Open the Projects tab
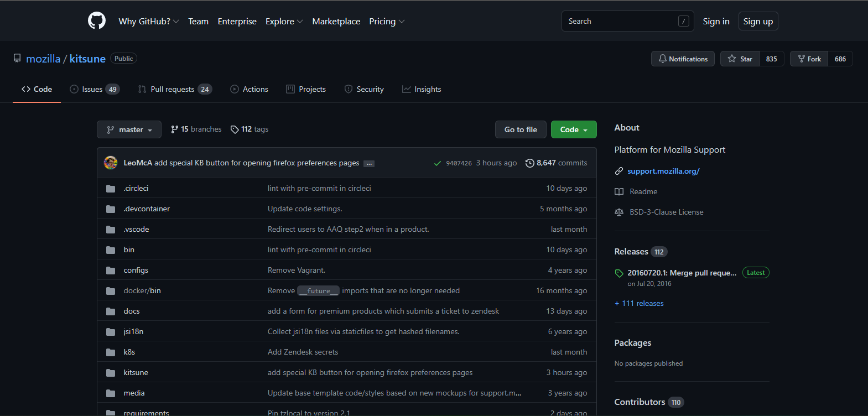This screenshot has height=416, width=868. 306,89
